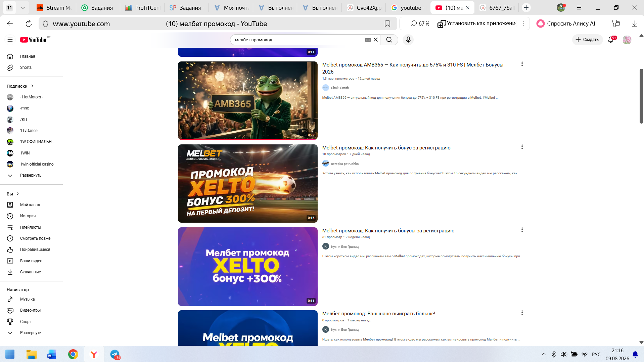The height and width of the screenshot is (362, 644).
Task: Open the AMB365 frog video thumbnail
Action: (x=248, y=100)
